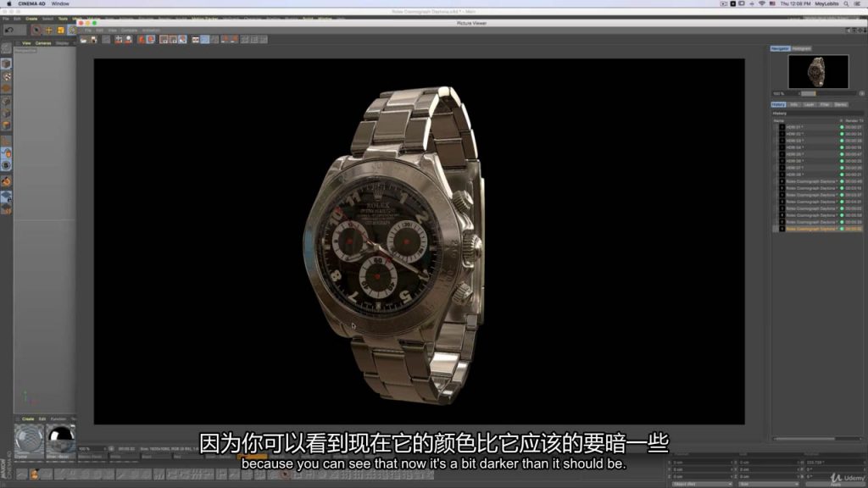The width and height of the screenshot is (868, 488).
Task: Select the Move tool cross icon
Action: pyautogui.click(x=48, y=30)
